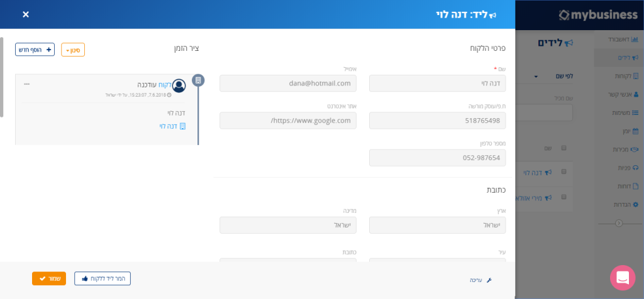Click the מכירות sales handshake icon
The image size is (644, 299).
click(x=635, y=149)
